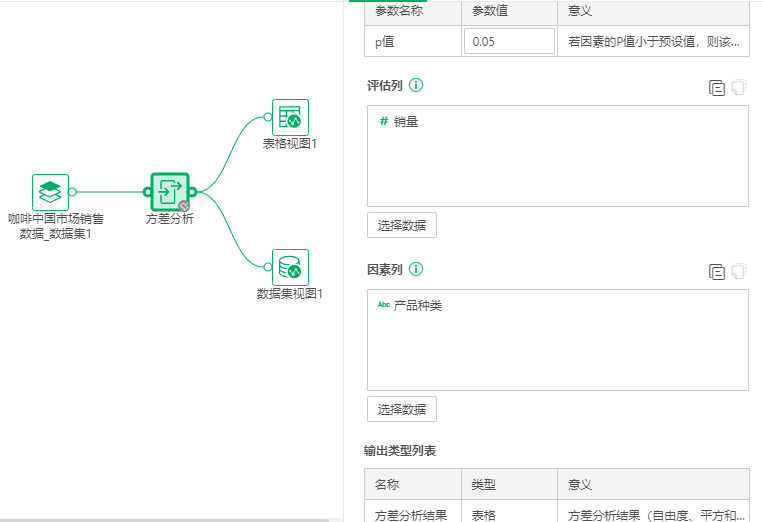This screenshot has width=762, height=522.
Task: Click the 咖啡中国市场销售数据 dataset node
Action: click(x=50, y=191)
